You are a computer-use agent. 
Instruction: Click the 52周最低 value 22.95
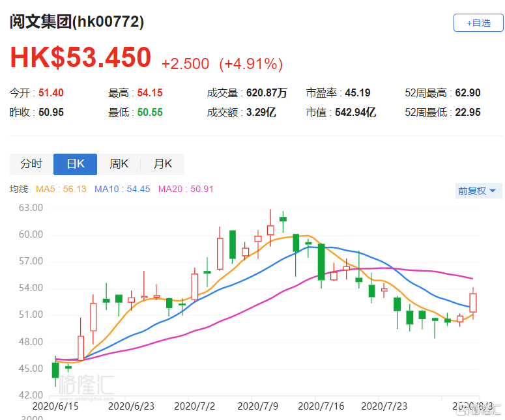click(x=468, y=112)
